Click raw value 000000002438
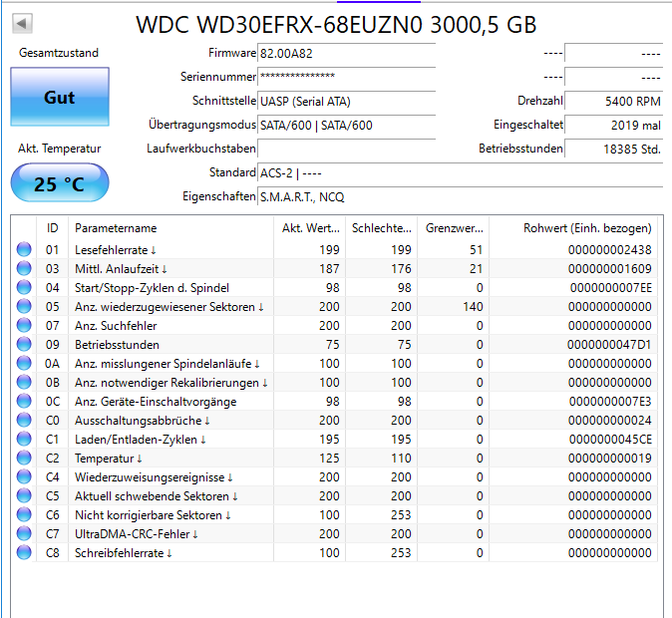This screenshot has height=618, width=672. tap(609, 250)
